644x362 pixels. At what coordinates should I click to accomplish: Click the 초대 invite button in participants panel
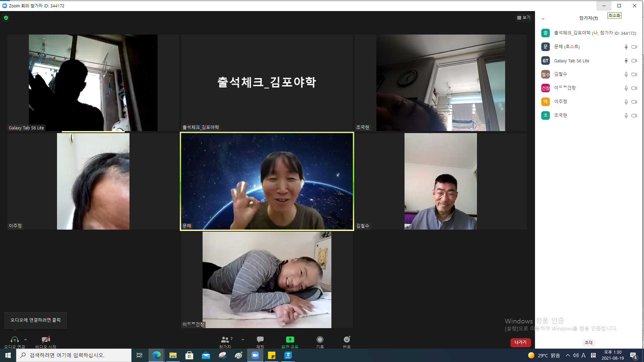pyautogui.click(x=589, y=343)
